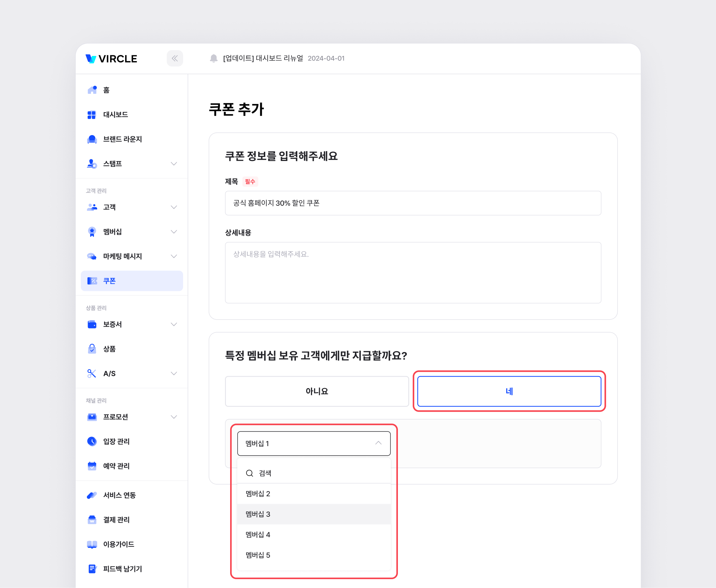
Task: Expand the 멤버십 sidebar chevron
Action: pos(174,232)
